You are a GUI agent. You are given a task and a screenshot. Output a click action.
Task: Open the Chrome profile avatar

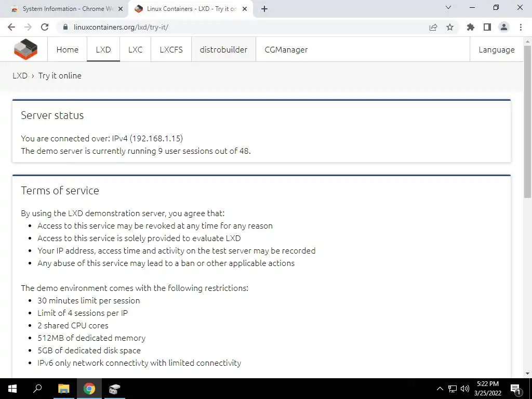[x=504, y=27]
